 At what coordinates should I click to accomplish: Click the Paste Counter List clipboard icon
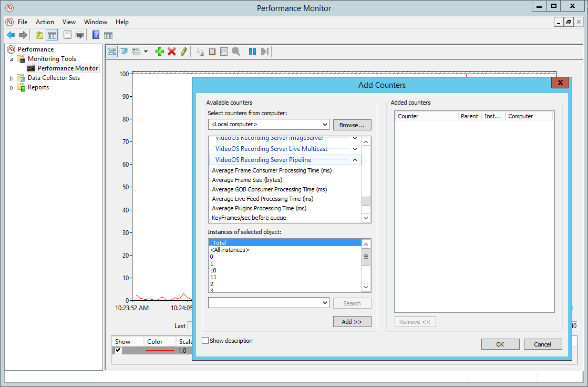[212, 52]
